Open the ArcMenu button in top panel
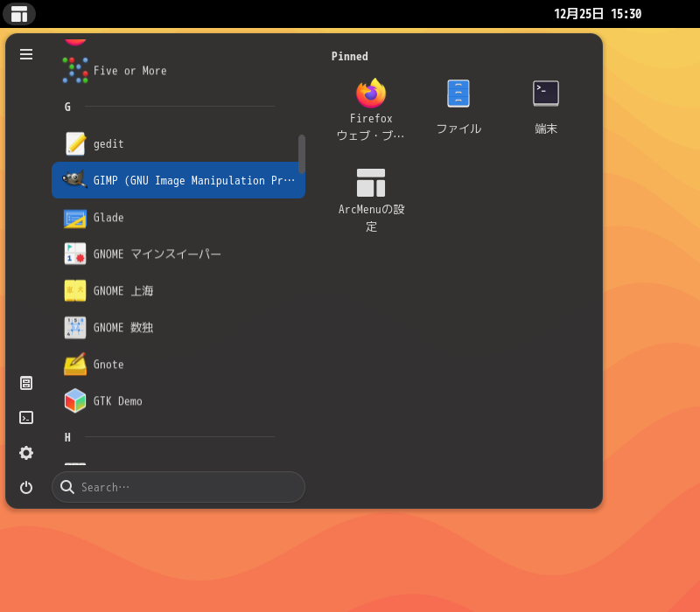700x612 pixels. point(19,14)
